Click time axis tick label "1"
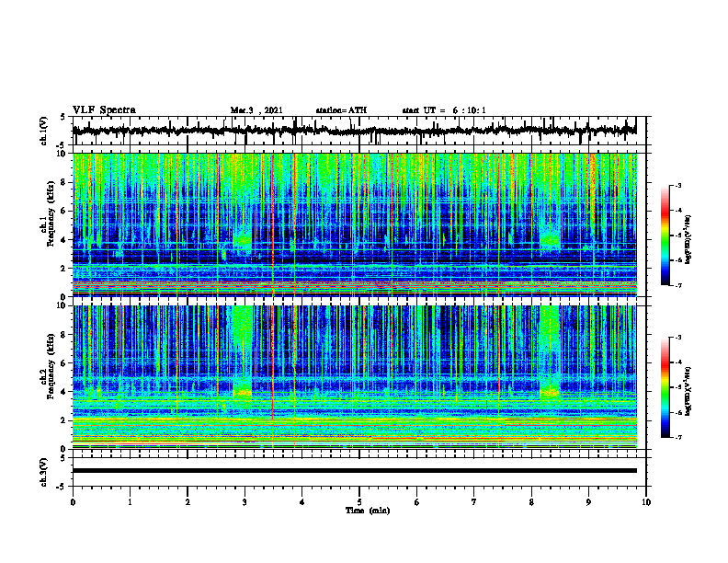Screen dimensions: 728x563 [x=130, y=502]
